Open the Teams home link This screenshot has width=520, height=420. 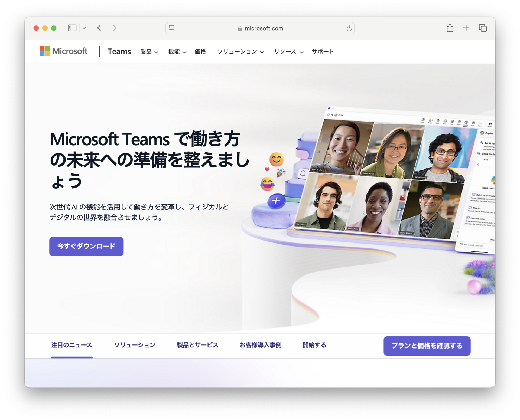(119, 51)
